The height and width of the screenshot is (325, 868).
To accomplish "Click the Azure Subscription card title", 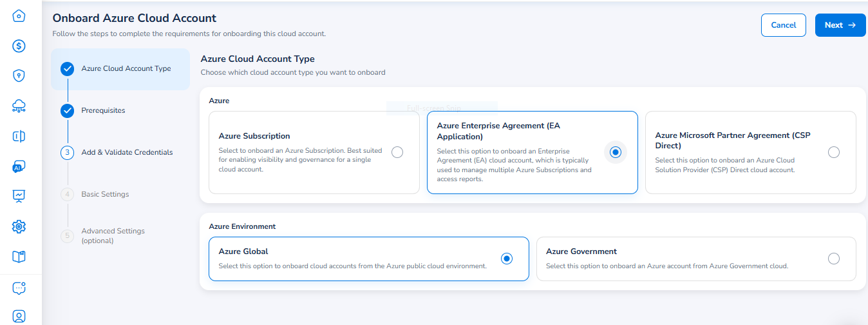I will [x=254, y=136].
